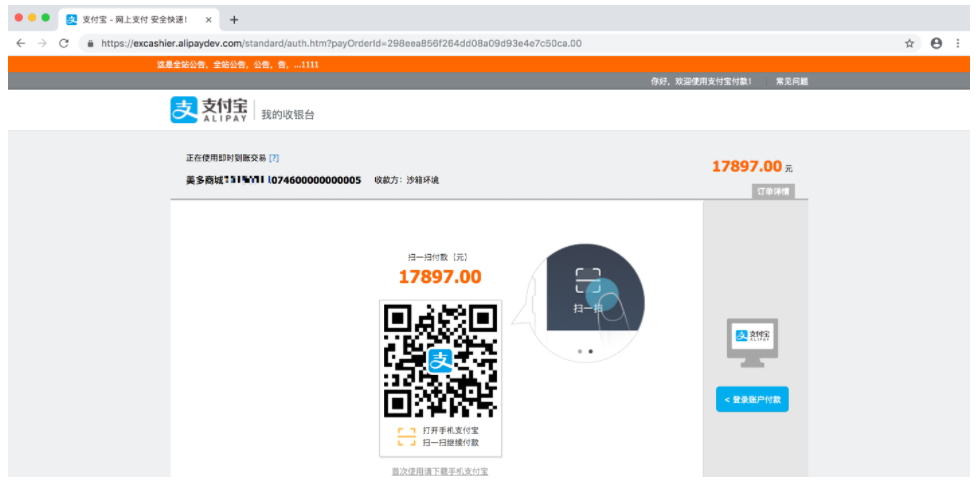Close the 支付宝 browser tab
Image resolution: width=980 pixels, height=495 pixels.
(209, 20)
